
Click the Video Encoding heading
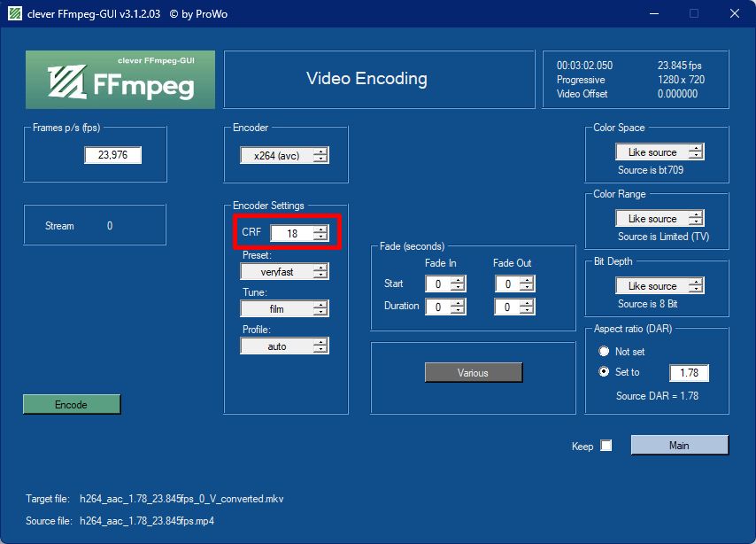[366, 79]
